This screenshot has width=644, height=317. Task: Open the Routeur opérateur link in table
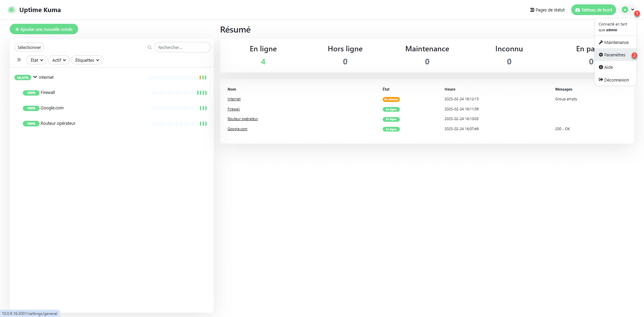point(243,119)
